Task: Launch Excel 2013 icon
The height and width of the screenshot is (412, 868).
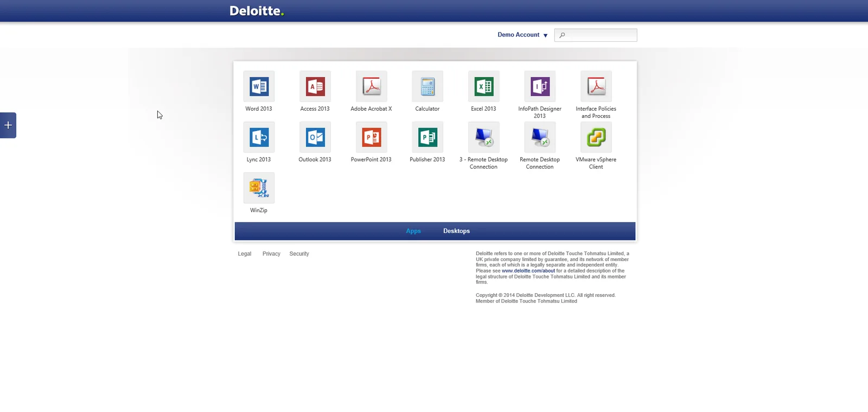Action: [x=484, y=86]
